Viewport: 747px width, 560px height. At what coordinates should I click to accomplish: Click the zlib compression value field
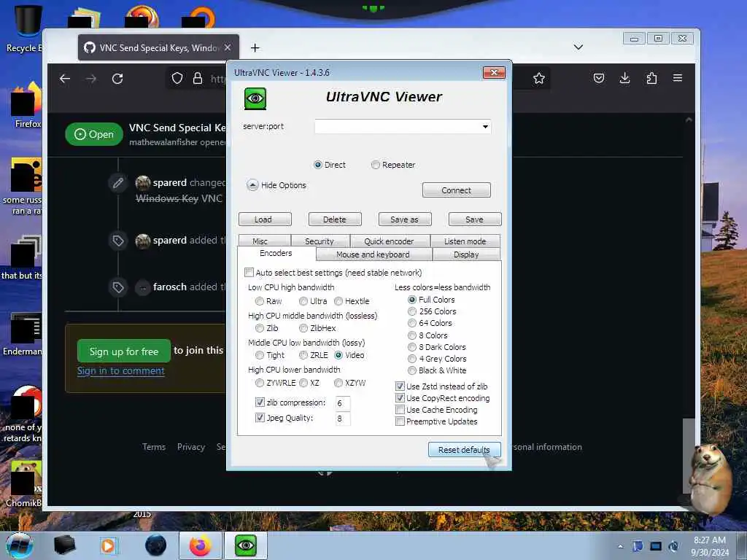(x=343, y=403)
